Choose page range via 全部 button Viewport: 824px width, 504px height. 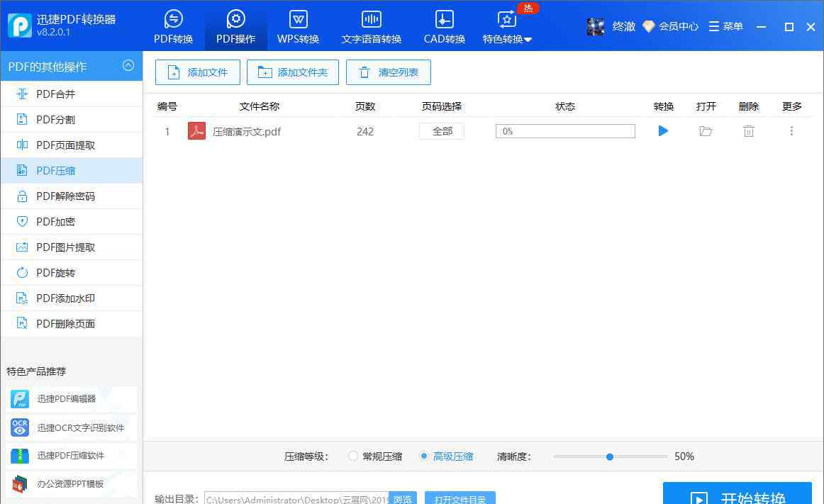click(x=442, y=131)
